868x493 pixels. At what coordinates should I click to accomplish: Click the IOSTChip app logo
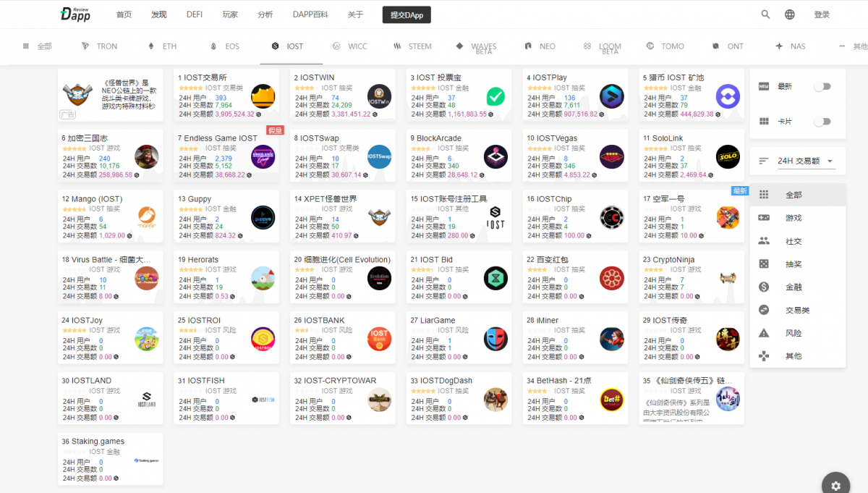[x=612, y=217]
